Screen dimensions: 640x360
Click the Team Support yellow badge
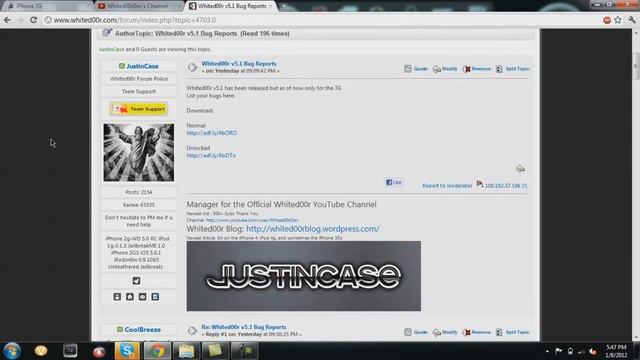pyautogui.click(x=139, y=109)
